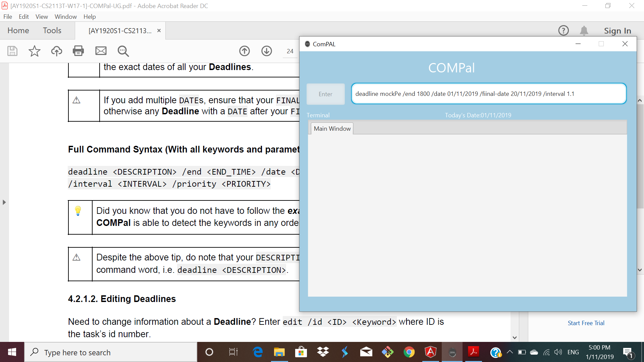Go to next page arrow icon
The height and width of the screenshot is (362, 644).
tap(267, 51)
